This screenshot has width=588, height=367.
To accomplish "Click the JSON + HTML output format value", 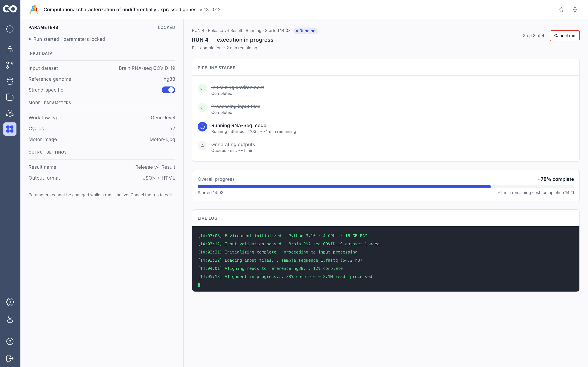I will [159, 178].
